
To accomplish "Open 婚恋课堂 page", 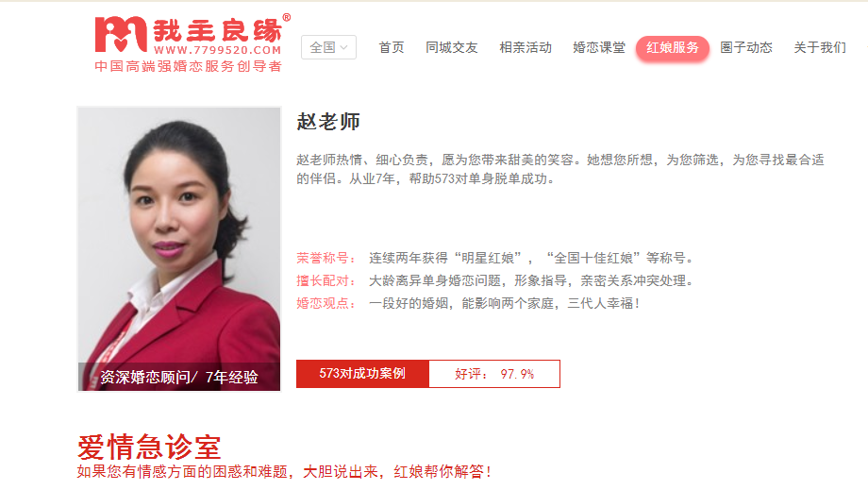I will tap(599, 47).
